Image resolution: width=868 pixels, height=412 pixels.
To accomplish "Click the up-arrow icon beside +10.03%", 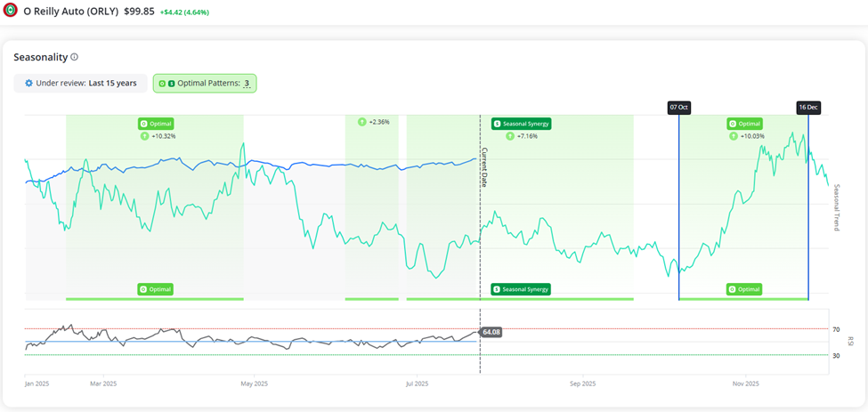I will (733, 136).
